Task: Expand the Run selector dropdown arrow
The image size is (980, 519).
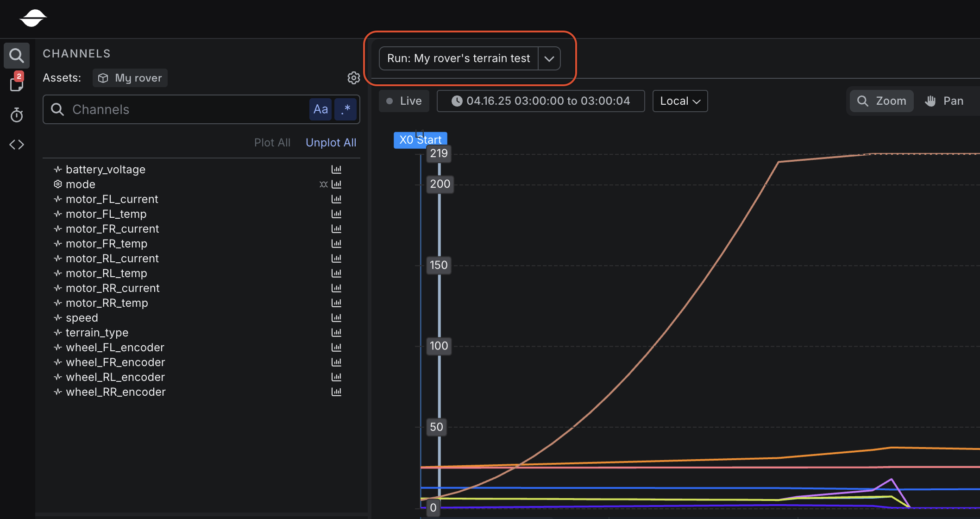Action: tap(549, 58)
